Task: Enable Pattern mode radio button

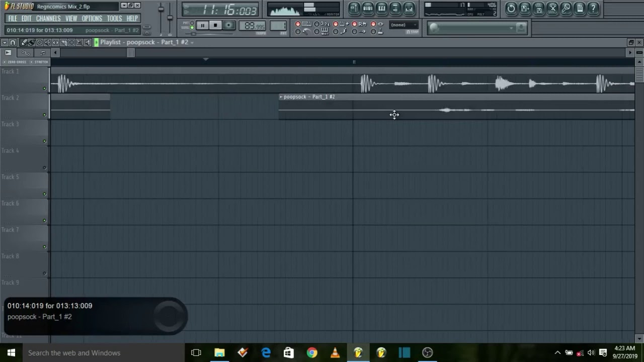Action: (192, 23)
